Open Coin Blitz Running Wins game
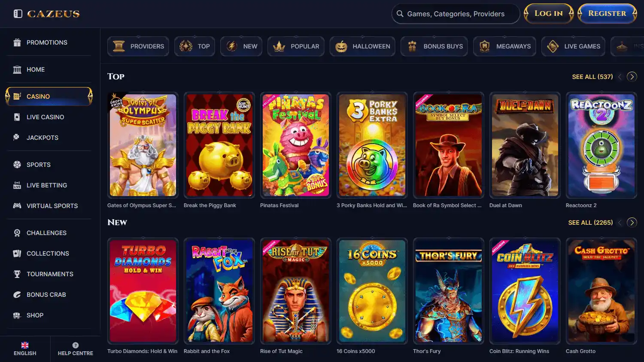 click(525, 291)
